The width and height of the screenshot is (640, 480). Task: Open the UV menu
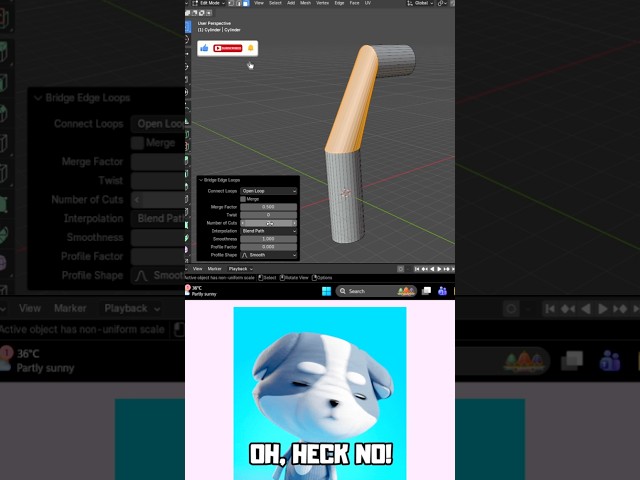click(368, 3)
